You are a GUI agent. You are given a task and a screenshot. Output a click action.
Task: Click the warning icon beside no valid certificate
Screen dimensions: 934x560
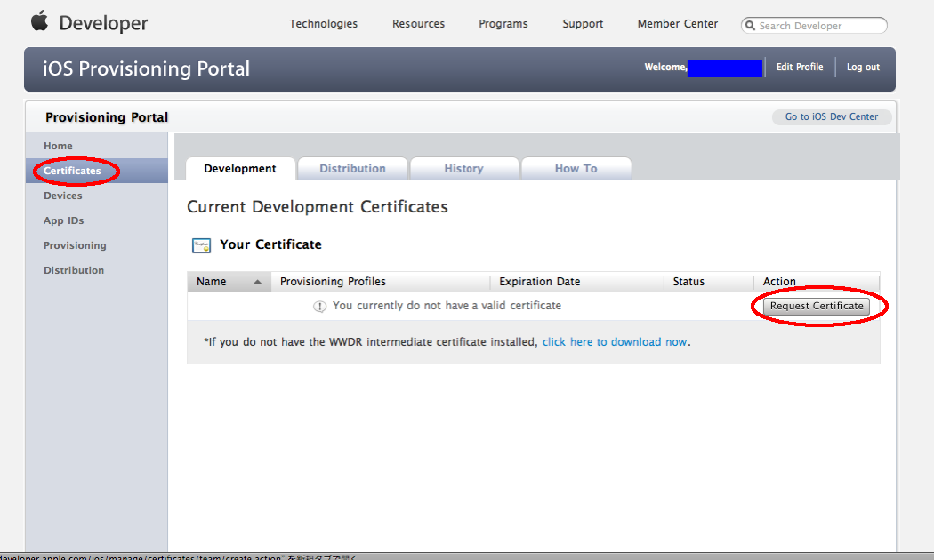320,307
